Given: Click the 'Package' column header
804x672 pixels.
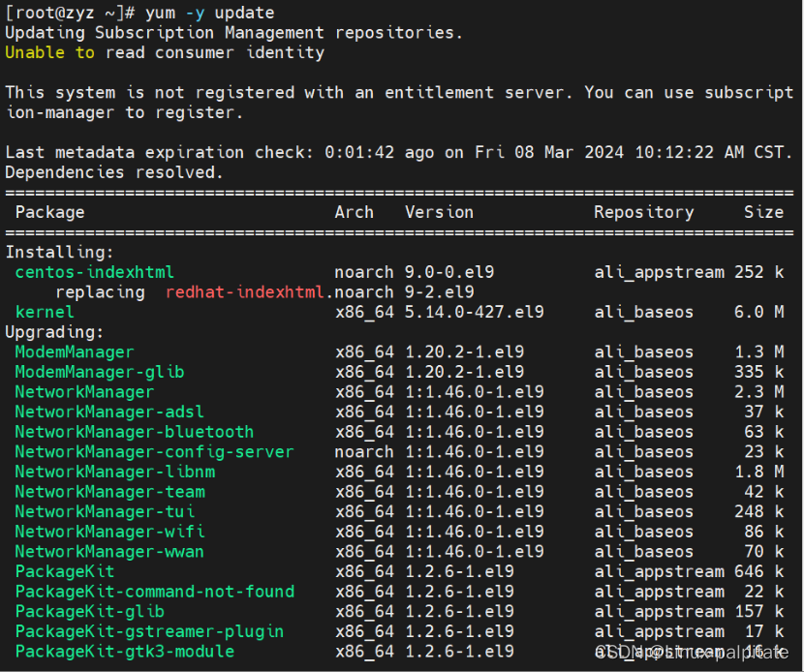Looking at the screenshot, I should (x=49, y=213).
